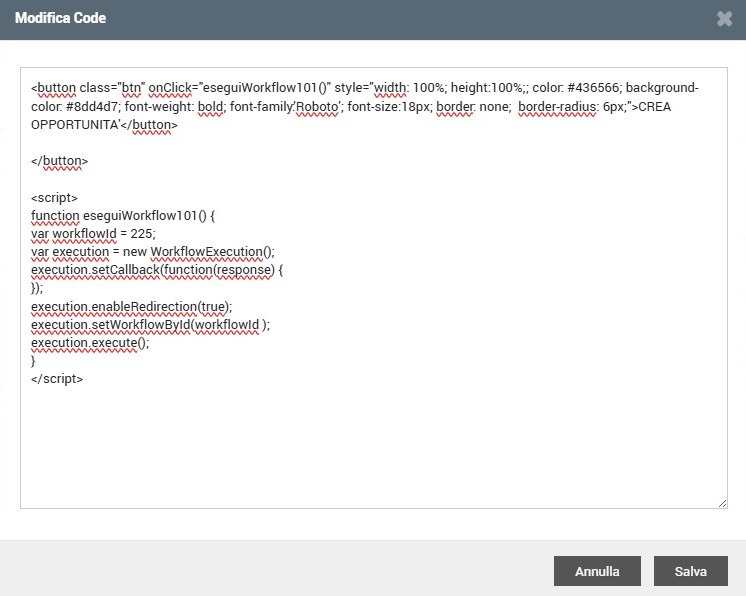Click the 'execution.execute();' line
This screenshot has height=596, width=746.
(90, 342)
